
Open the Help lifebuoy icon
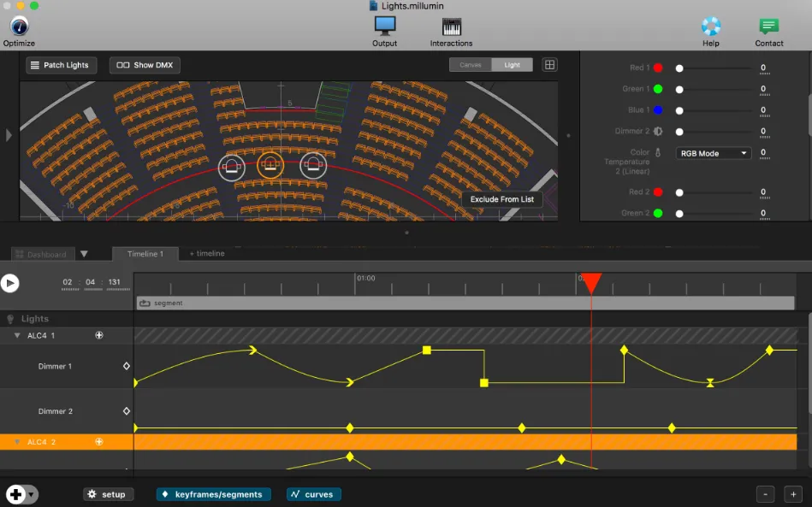coord(711,26)
